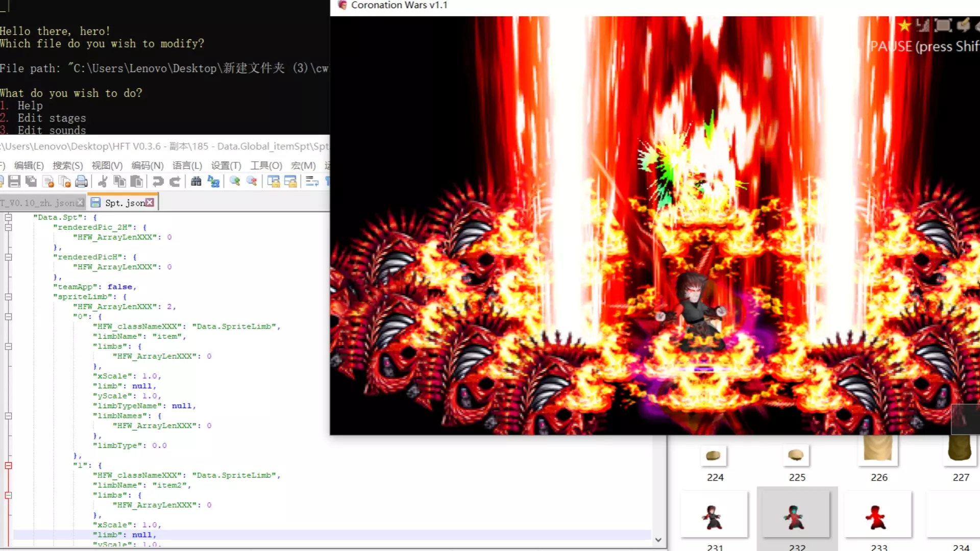Click the Cut scissors icon

pyautogui.click(x=103, y=181)
